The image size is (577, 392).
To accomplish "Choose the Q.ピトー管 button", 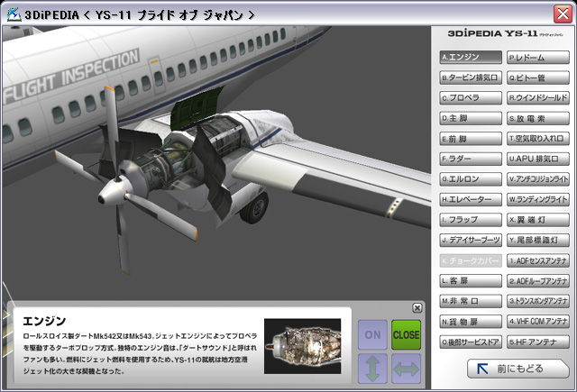I will point(538,77).
